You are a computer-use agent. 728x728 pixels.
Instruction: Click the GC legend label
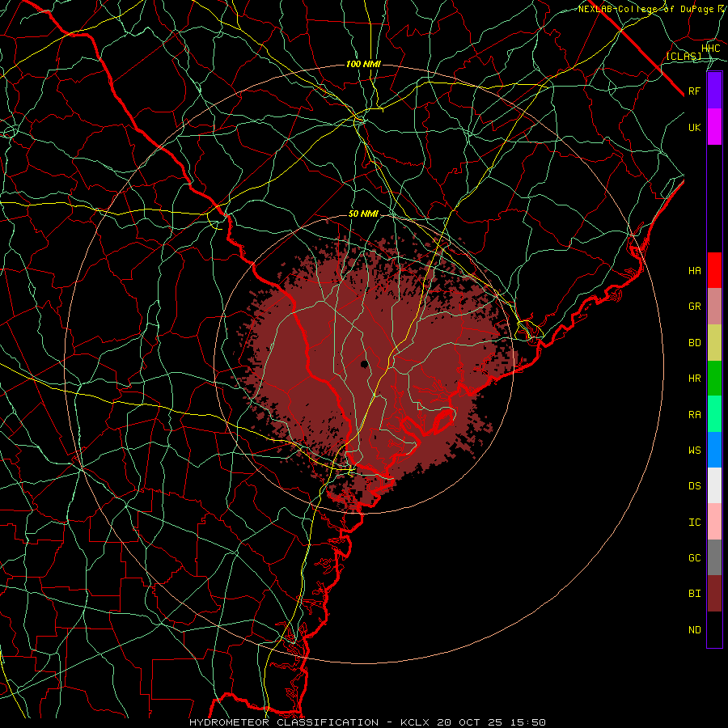[x=695, y=558]
